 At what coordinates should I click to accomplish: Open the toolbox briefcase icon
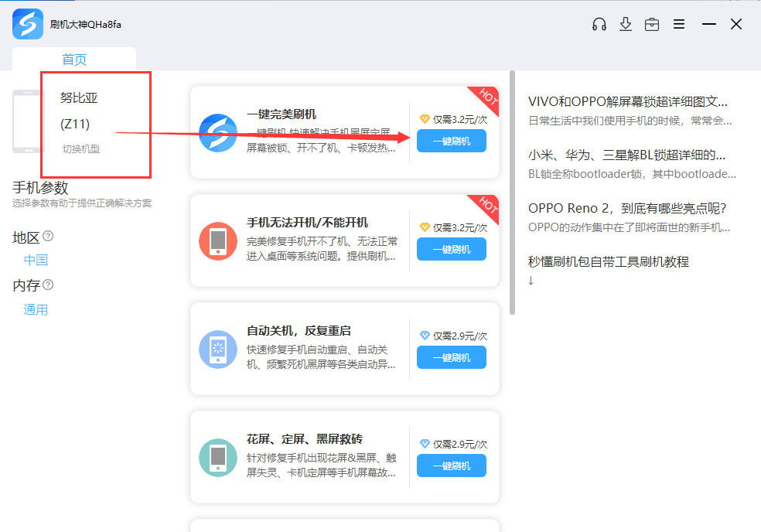[652, 24]
